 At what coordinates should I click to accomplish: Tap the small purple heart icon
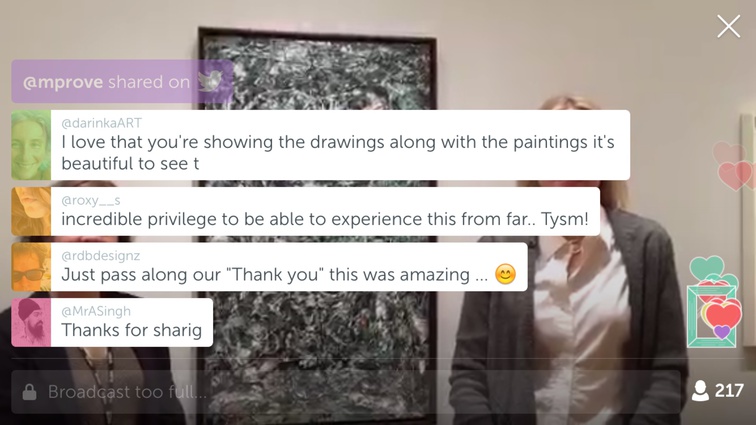click(x=722, y=331)
